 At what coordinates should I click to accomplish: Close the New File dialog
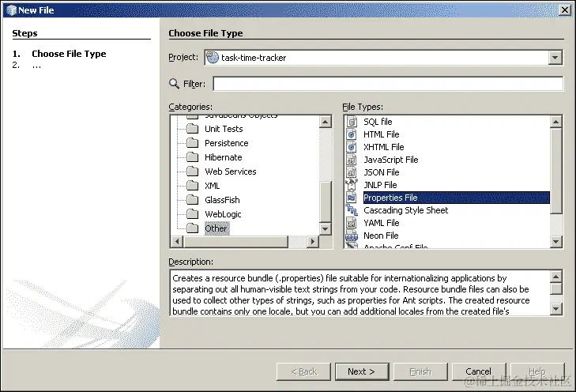565,10
